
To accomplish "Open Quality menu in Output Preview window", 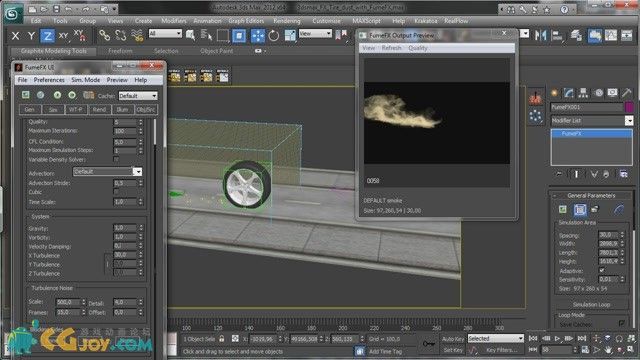I will (x=418, y=48).
